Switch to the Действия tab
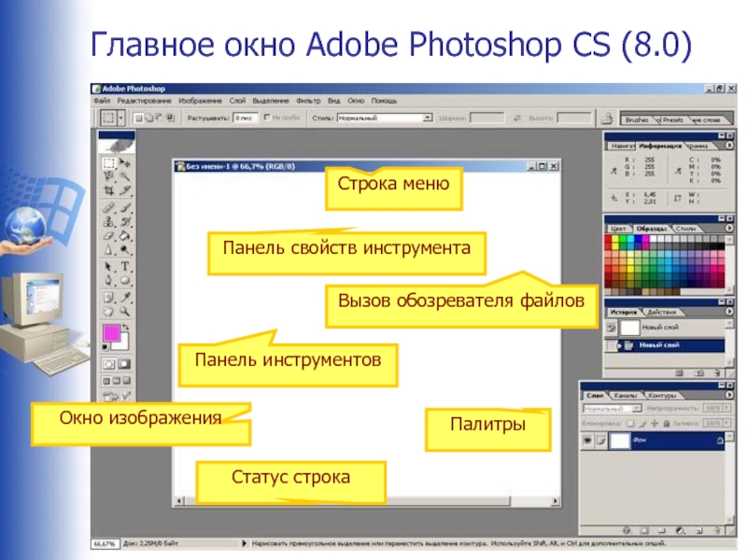The height and width of the screenshot is (560, 747). (x=662, y=312)
